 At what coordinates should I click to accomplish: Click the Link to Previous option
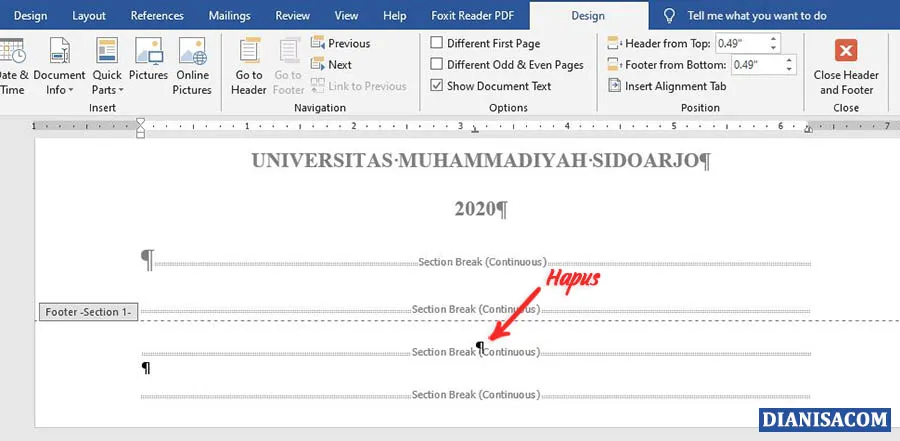358,86
